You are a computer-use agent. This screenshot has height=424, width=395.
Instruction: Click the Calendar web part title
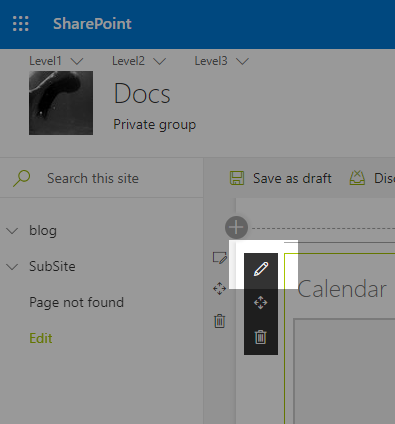[x=342, y=289]
